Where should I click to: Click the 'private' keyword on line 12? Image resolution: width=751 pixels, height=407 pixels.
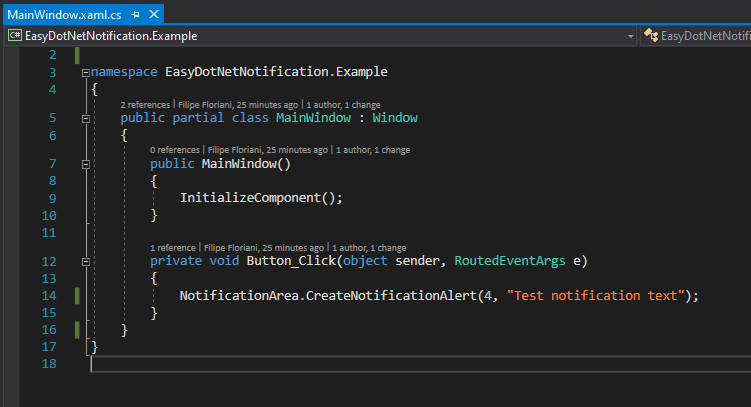coord(176,261)
